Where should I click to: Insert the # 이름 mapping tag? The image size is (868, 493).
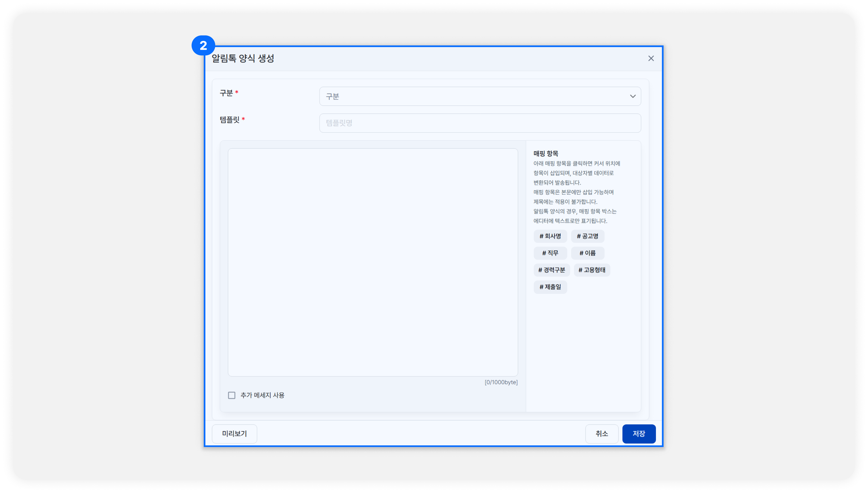[587, 253]
